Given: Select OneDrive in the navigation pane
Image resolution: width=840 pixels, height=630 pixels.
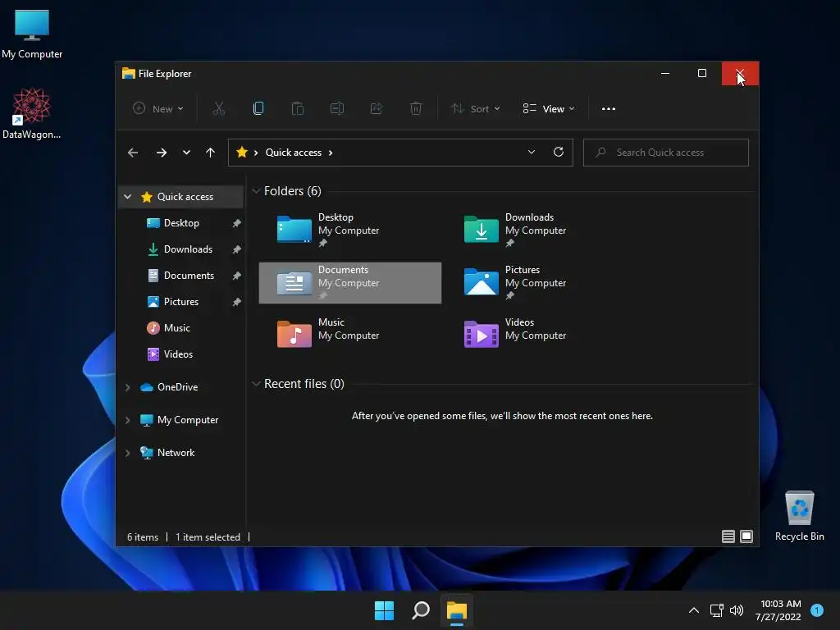Looking at the screenshot, I should [177, 387].
